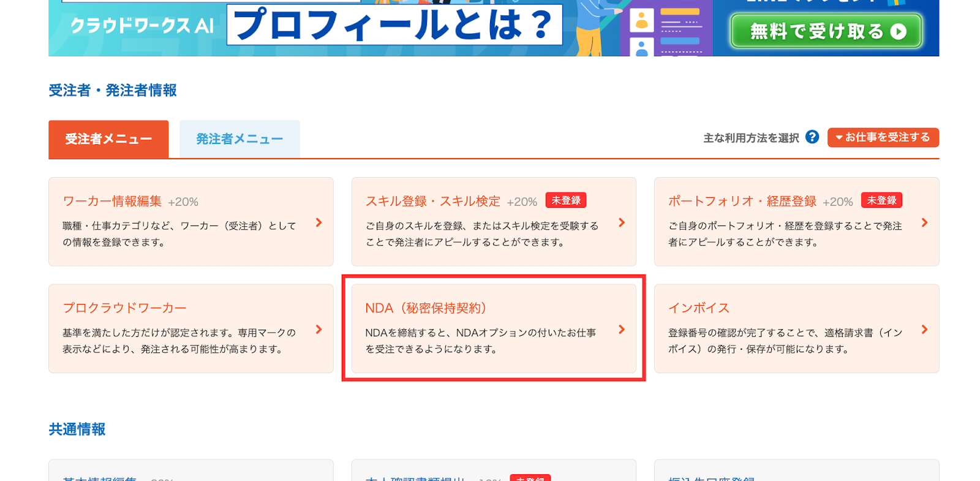Click +20% text on ワーカー情報編集 card
The image size is (980, 481).
[x=183, y=202]
